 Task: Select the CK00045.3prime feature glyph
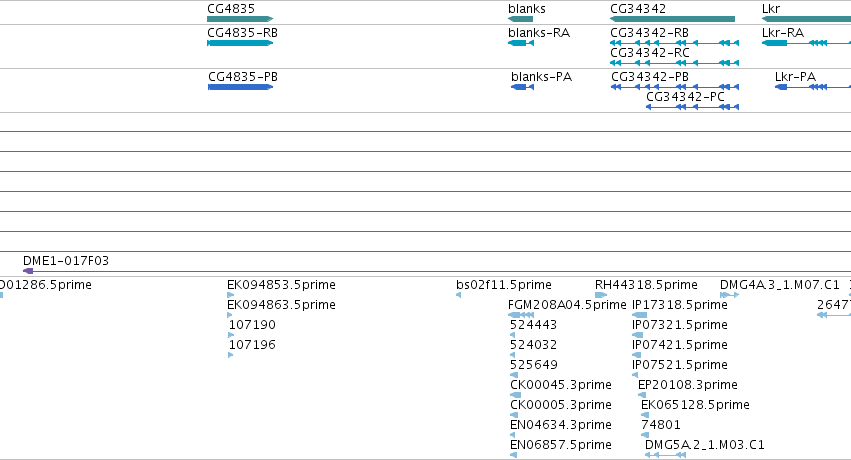[516, 395]
